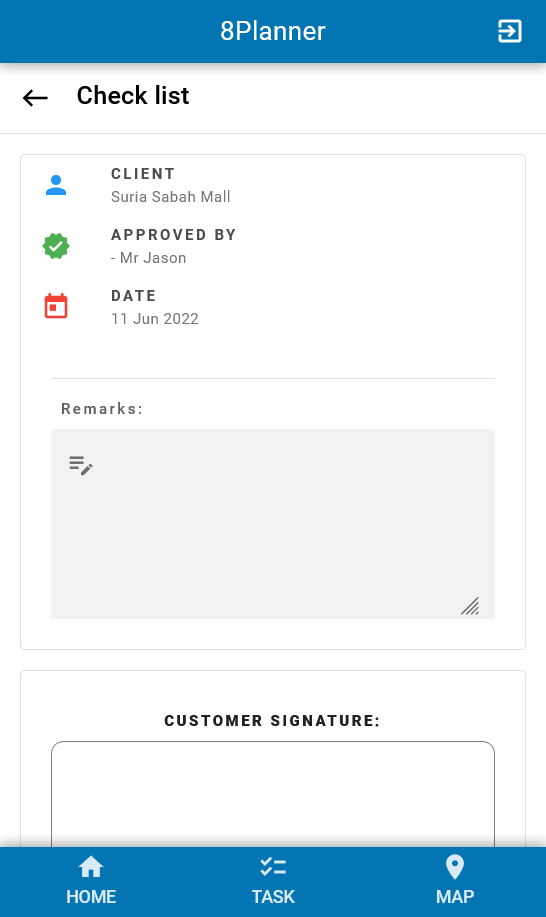Click the Mr Jason approver name
The height and width of the screenshot is (917, 546).
click(153, 258)
